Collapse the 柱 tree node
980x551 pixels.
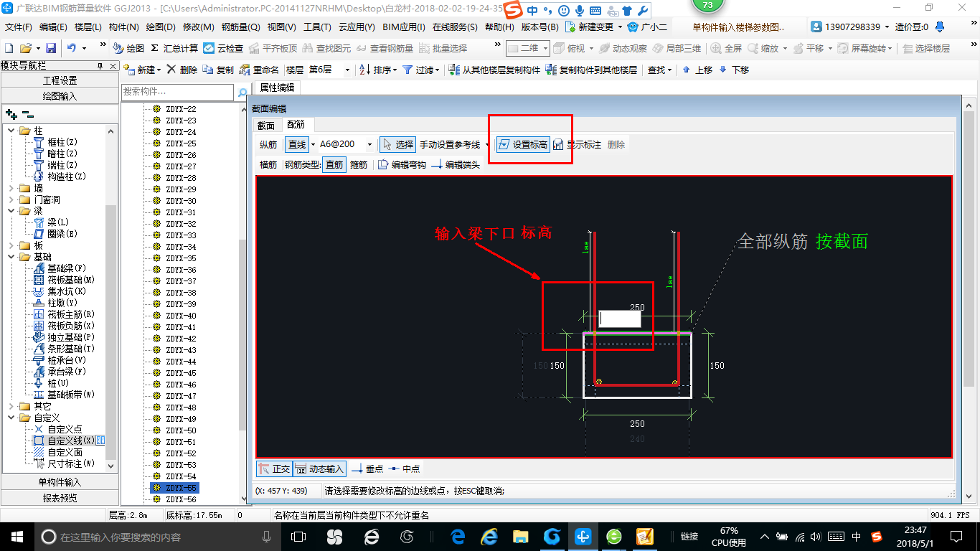[x=11, y=131]
